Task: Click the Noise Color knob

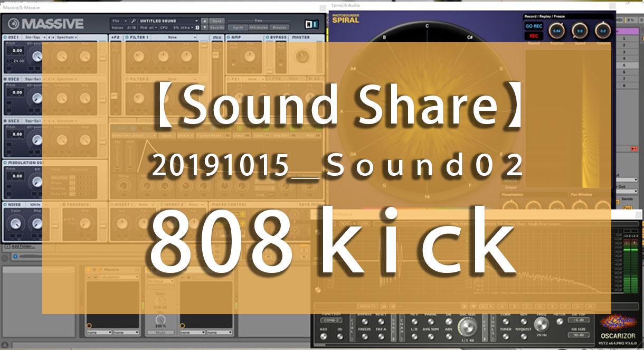Action: point(16,223)
